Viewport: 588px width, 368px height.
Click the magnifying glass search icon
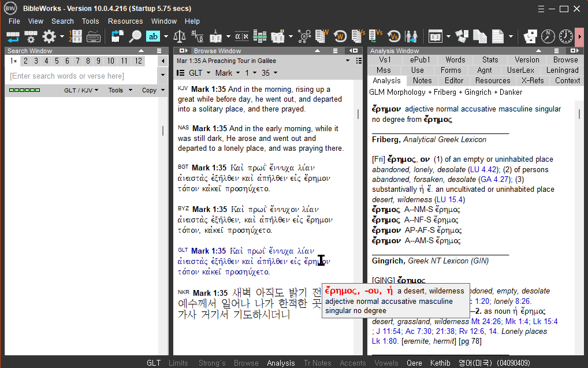(x=135, y=36)
